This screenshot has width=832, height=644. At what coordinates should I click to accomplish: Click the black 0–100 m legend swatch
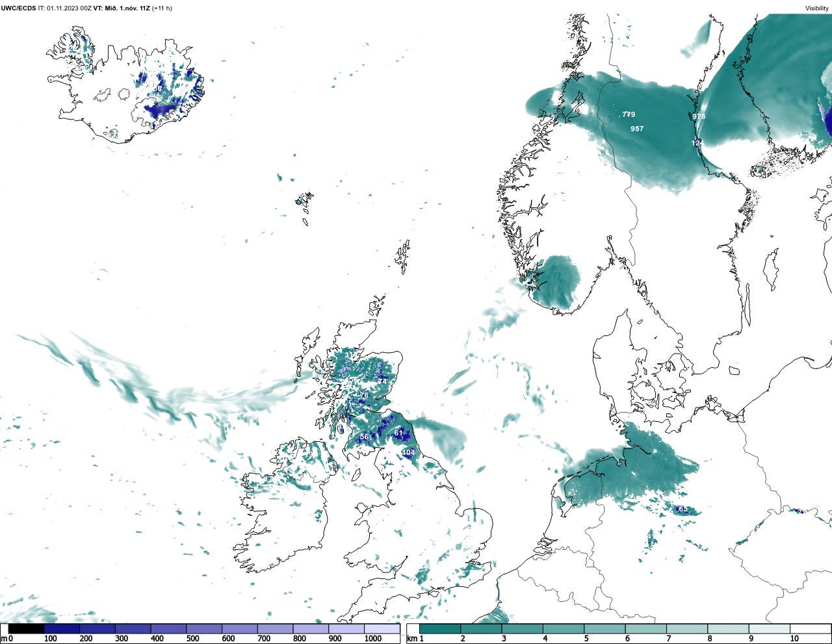tap(27, 629)
